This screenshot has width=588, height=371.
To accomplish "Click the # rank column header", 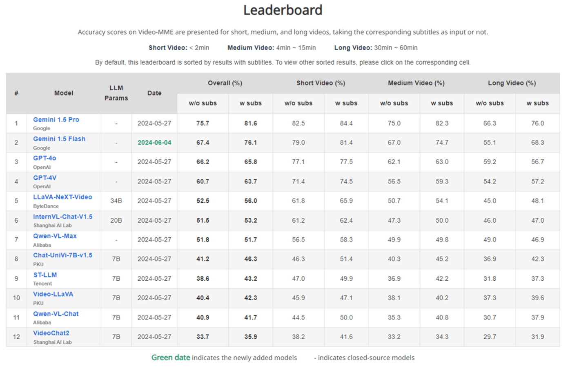I will 16,93.
